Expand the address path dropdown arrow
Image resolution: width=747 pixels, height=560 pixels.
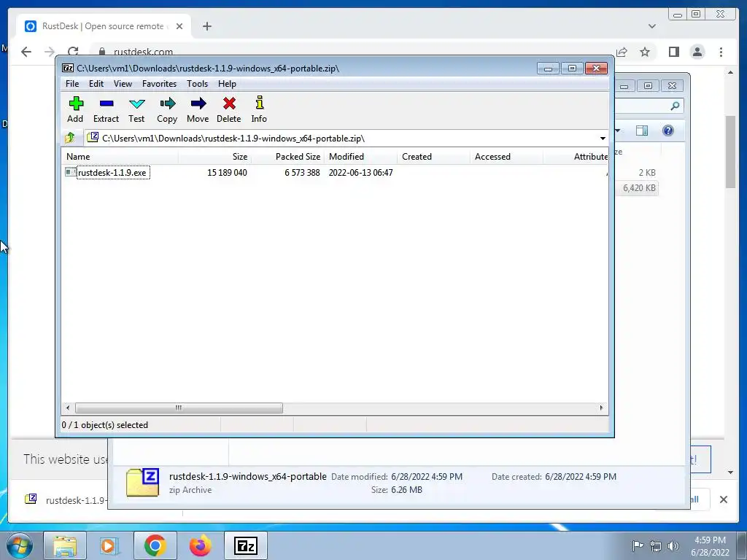tap(603, 139)
